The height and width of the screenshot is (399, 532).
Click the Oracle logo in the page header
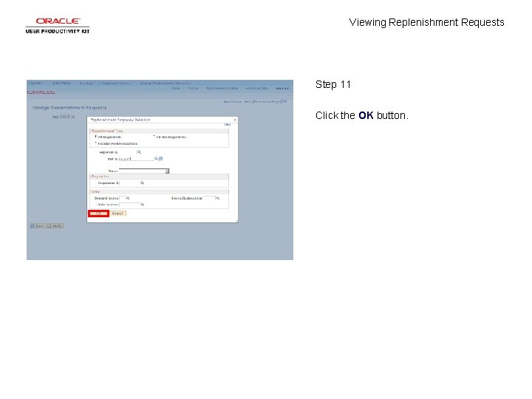pos(41,92)
